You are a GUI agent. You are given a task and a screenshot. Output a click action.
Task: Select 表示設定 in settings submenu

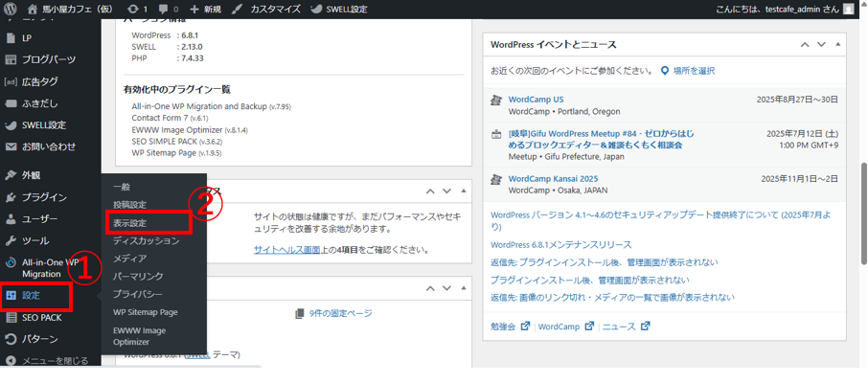[x=129, y=222]
